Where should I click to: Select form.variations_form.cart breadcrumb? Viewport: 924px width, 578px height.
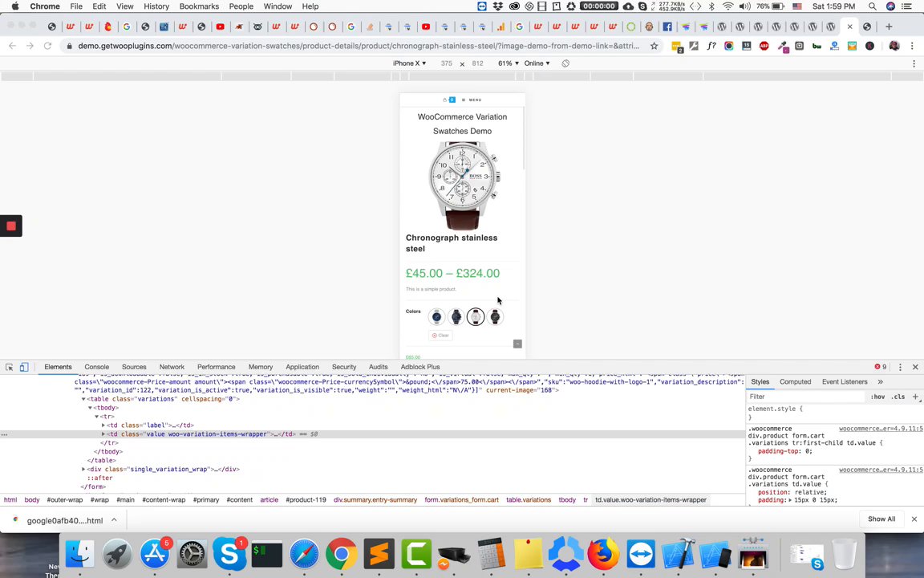click(x=461, y=500)
